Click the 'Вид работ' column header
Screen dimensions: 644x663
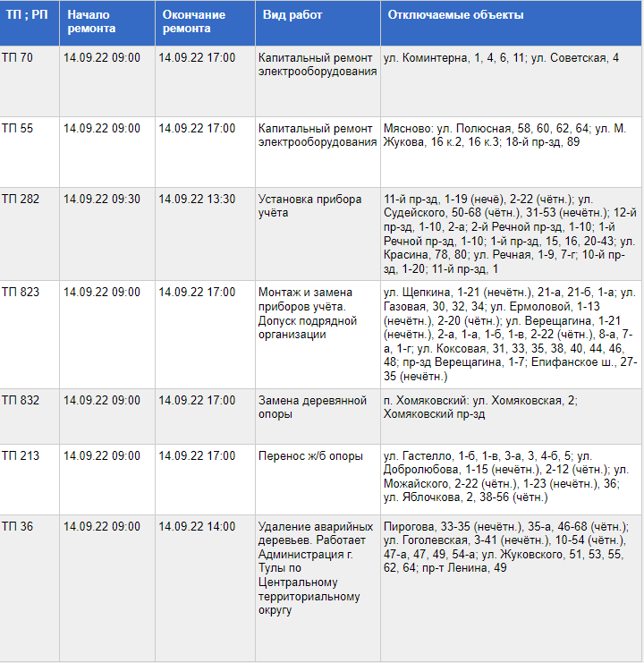pyautogui.click(x=292, y=15)
